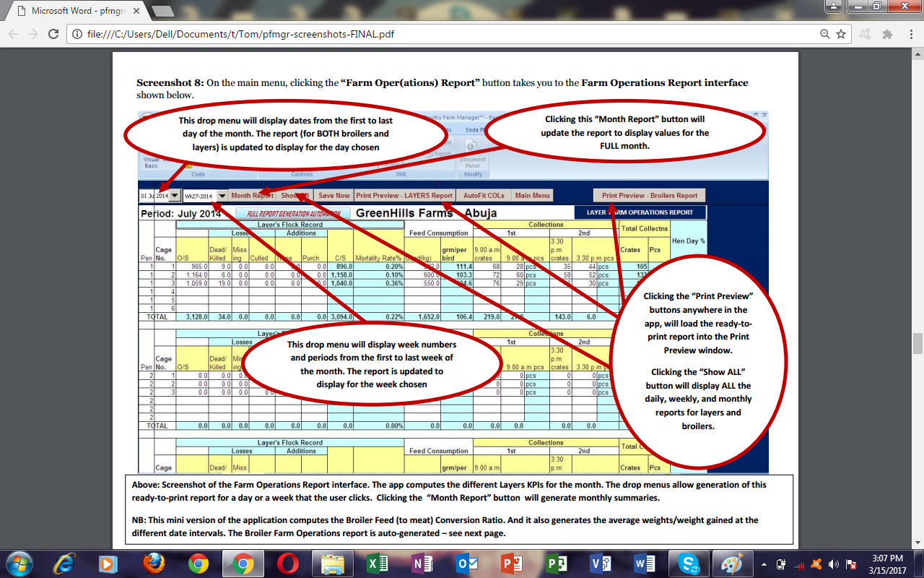Click the 'GreenHills Farms Abuja' heading
Image resolution: width=924 pixels, height=578 pixels.
tap(427, 213)
